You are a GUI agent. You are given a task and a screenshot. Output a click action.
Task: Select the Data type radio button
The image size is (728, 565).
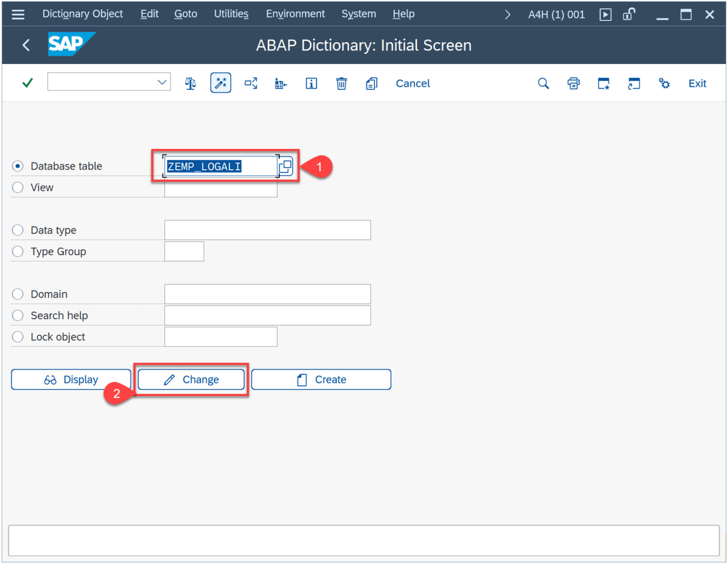[18, 230]
